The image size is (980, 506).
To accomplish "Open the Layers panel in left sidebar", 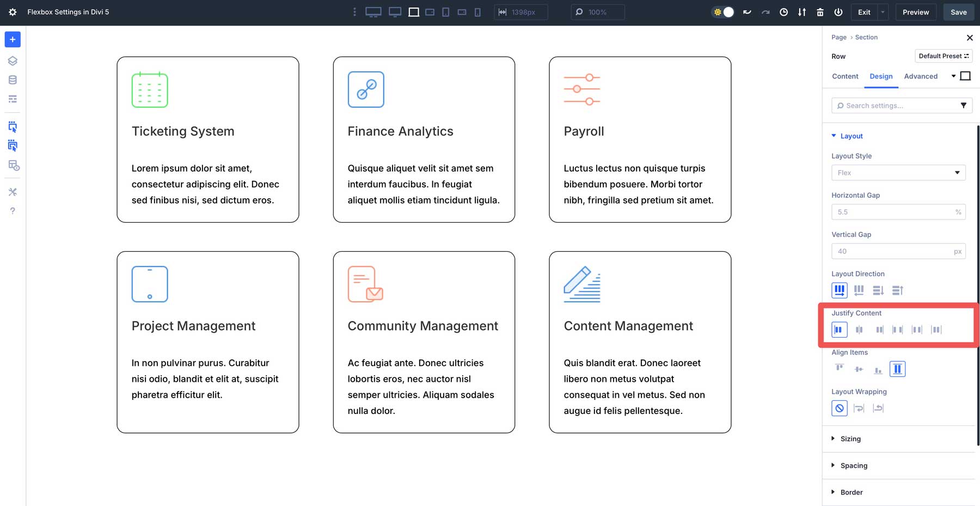I will pyautogui.click(x=13, y=61).
